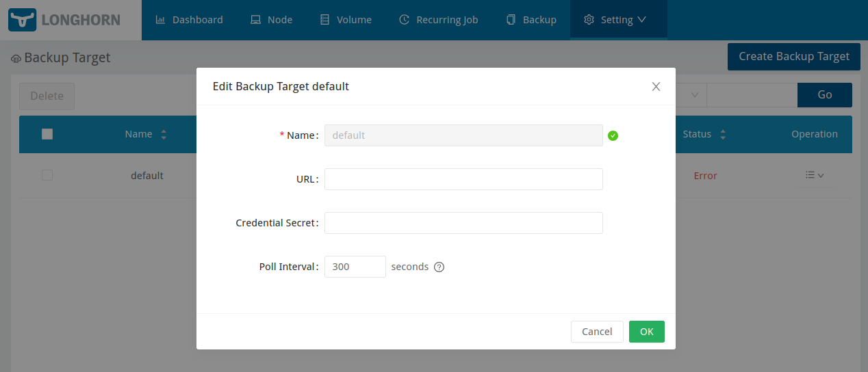Click the Cancel button

point(597,332)
